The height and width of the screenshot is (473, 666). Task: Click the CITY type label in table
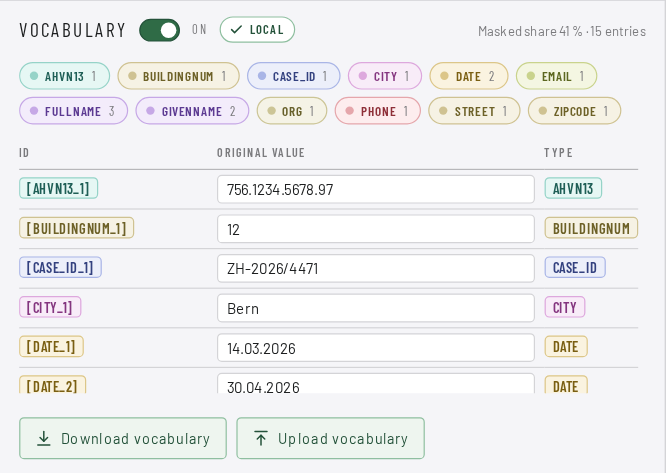(x=564, y=307)
